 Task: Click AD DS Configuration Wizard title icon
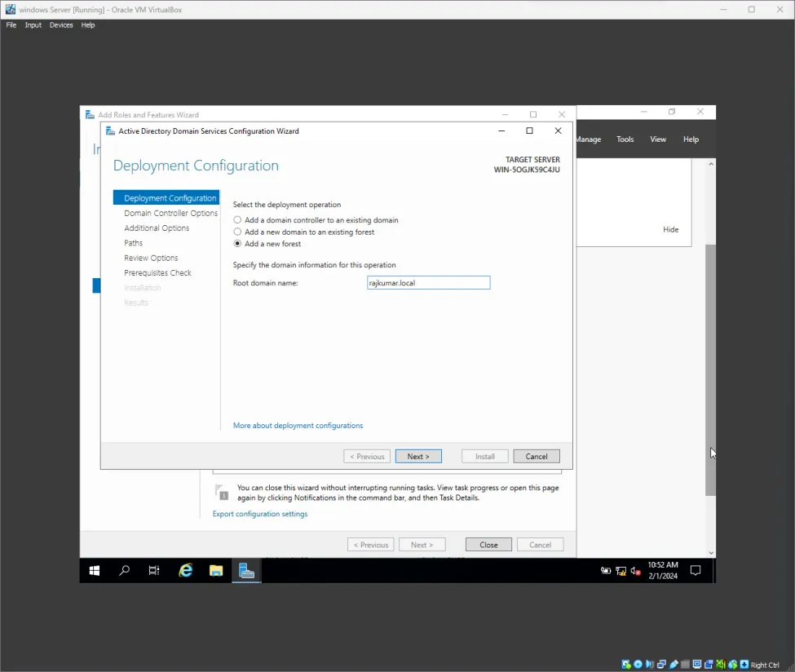(x=110, y=130)
